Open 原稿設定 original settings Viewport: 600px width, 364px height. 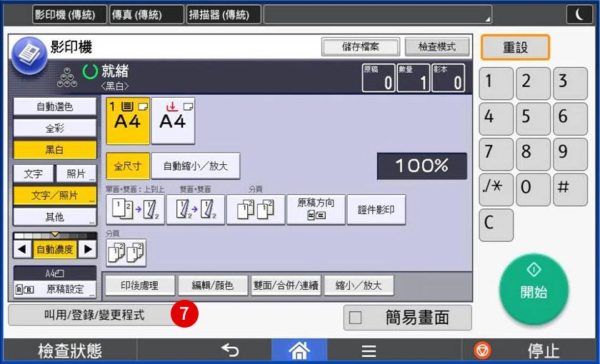(55, 290)
